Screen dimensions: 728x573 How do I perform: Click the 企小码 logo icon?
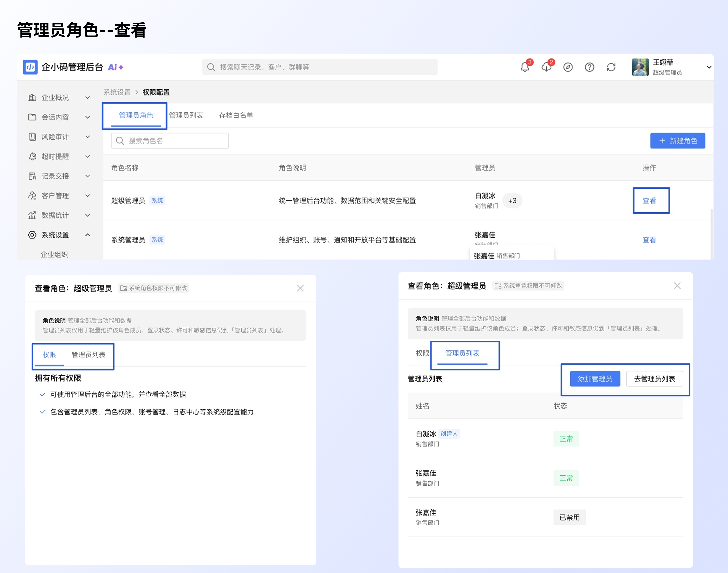[30, 67]
